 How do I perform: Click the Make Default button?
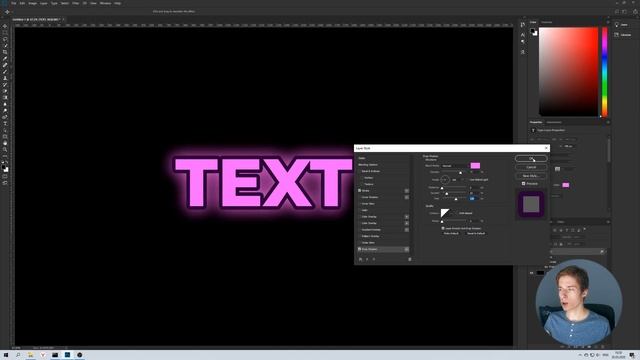click(451, 233)
